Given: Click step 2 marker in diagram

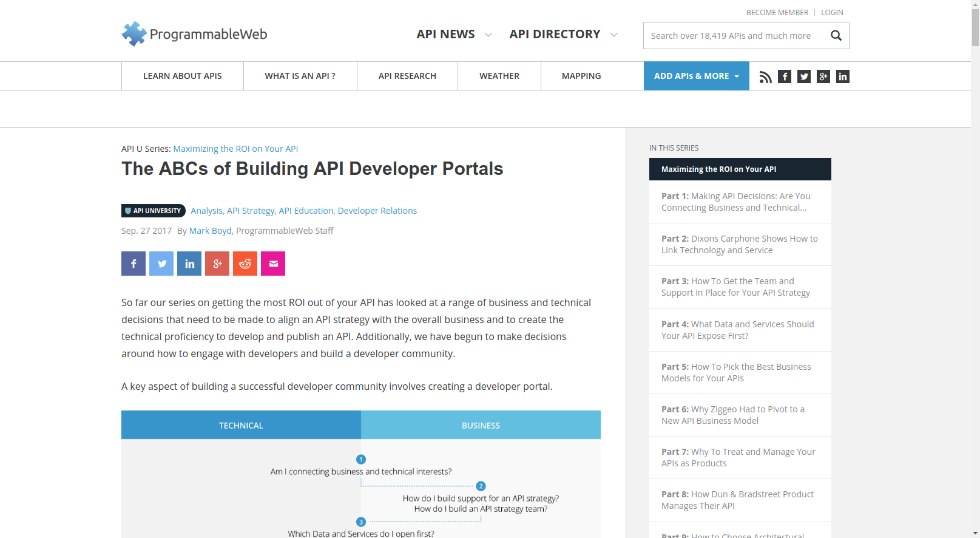Looking at the screenshot, I should [481, 486].
